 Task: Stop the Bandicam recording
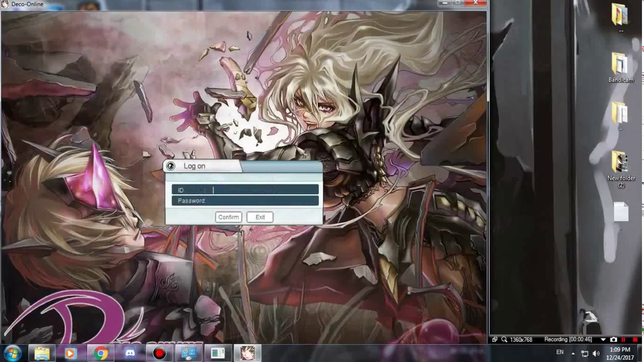(635, 340)
